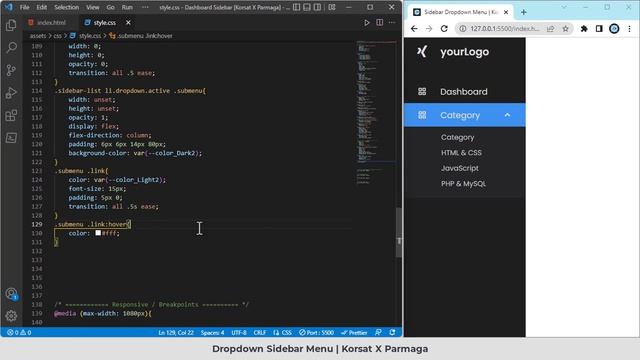Open the Manage gear in VS Code
The height and width of the screenshot is (360, 640).
point(11,316)
